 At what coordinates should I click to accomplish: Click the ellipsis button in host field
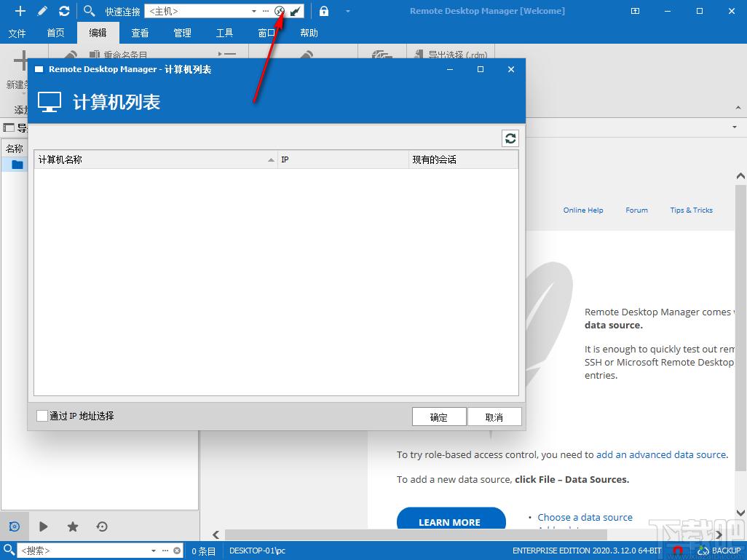click(266, 11)
